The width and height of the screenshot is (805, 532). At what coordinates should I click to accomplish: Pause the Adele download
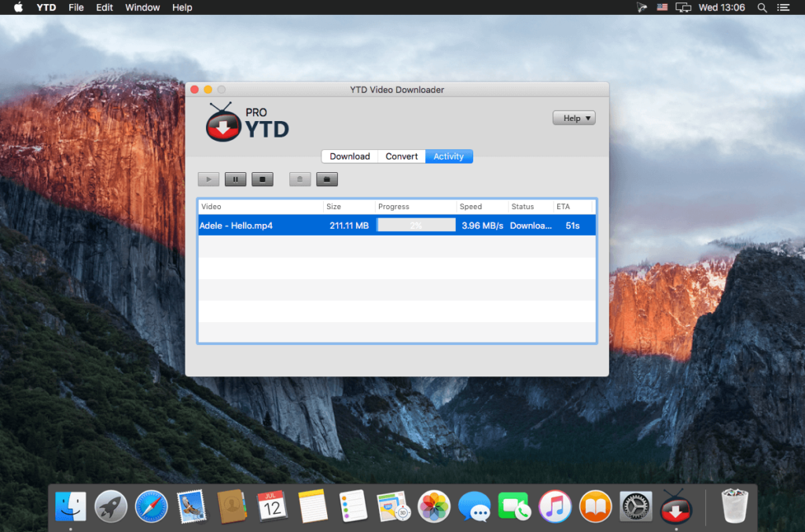(235, 178)
